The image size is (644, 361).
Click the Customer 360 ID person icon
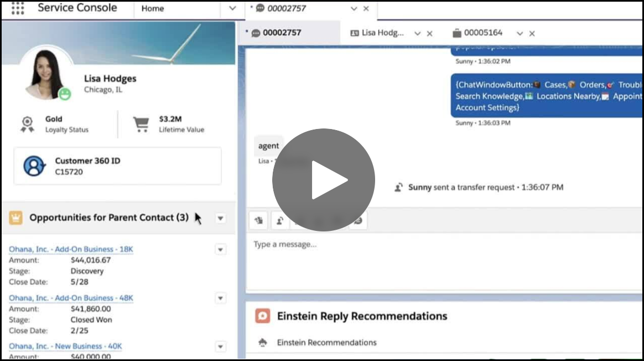pyautogui.click(x=34, y=166)
